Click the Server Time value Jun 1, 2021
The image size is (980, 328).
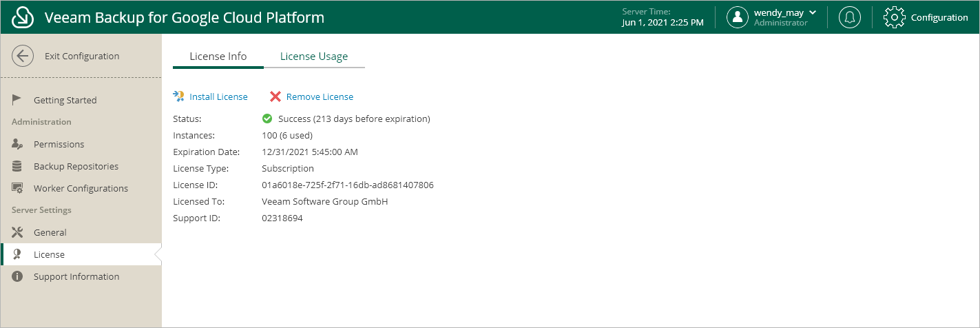[663, 23]
